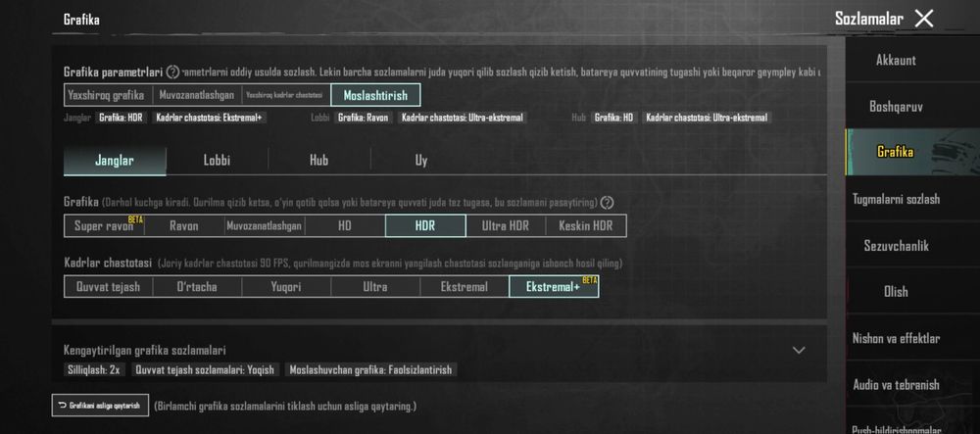
Task: Open help icon beside Grafika parametrlari
Action: [173, 72]
